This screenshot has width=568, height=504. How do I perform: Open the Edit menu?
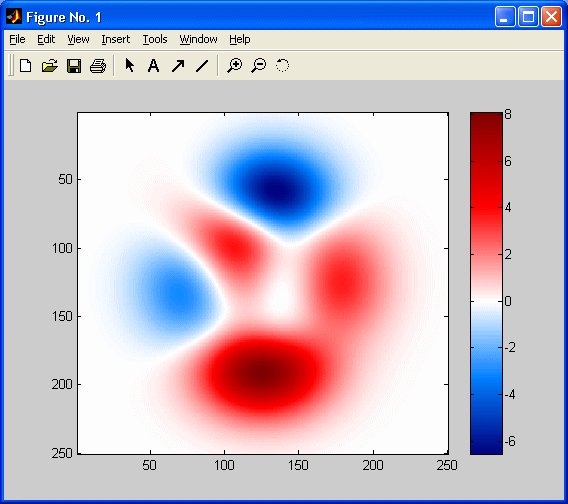(46, 39)
